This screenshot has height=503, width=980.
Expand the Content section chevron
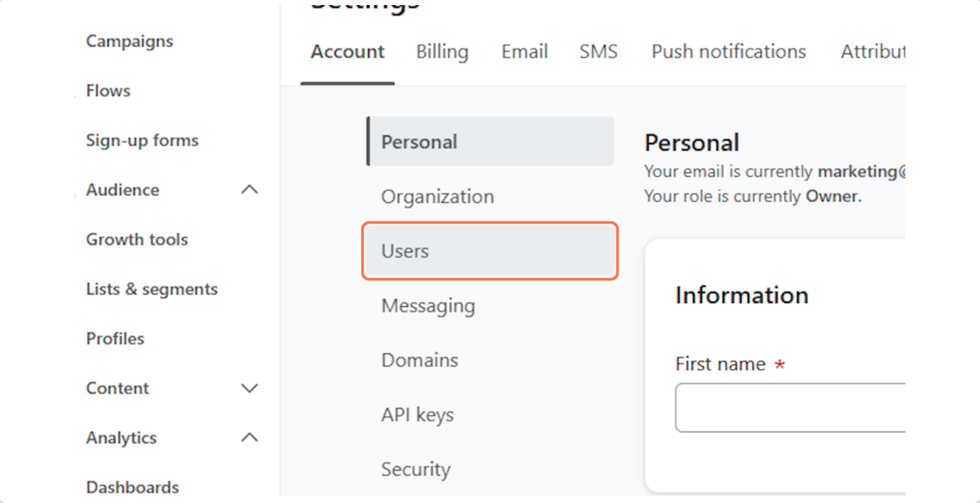[249, 388]
